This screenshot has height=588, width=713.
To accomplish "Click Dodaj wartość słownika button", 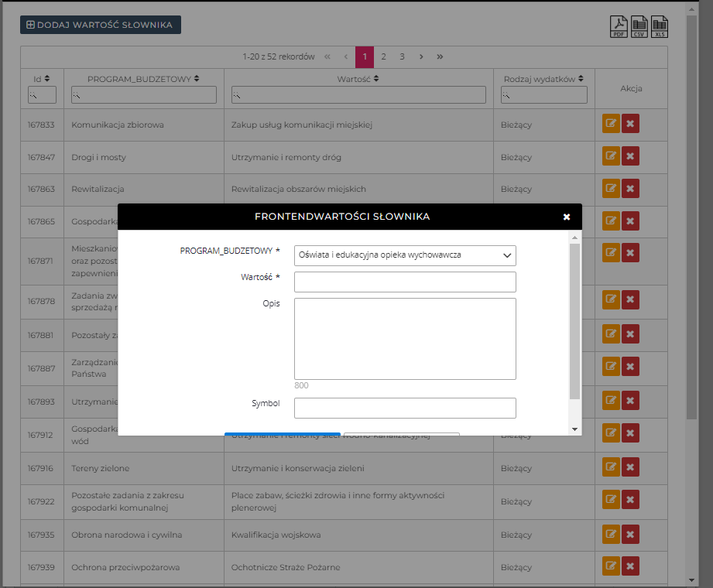I will coord(101,25).
